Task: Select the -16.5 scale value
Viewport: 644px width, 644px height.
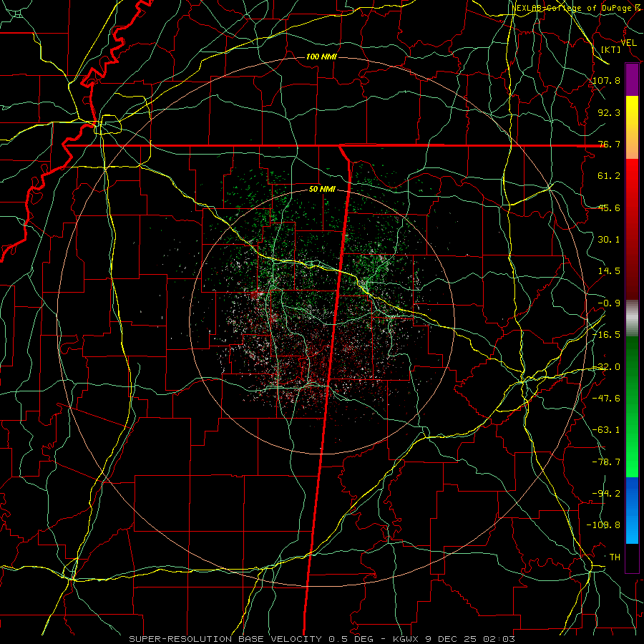Action: (606, 335)
